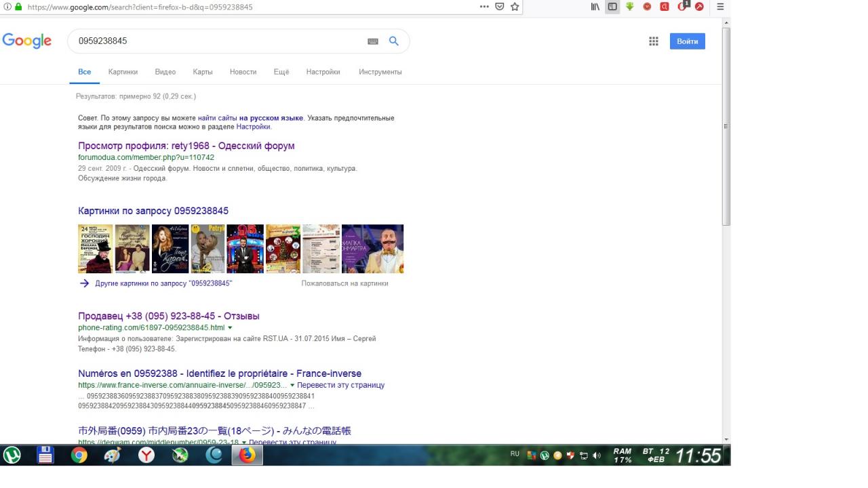Click 'Настройки' link in the tip text
The image size is (868, 488).
click(x=253, y=127)
